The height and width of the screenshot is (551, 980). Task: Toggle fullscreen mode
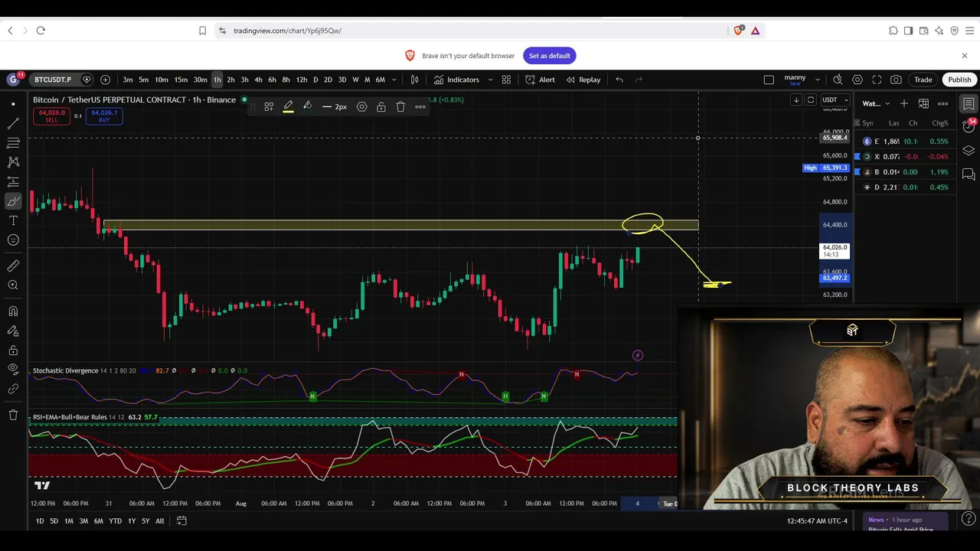tap(877, 80)
